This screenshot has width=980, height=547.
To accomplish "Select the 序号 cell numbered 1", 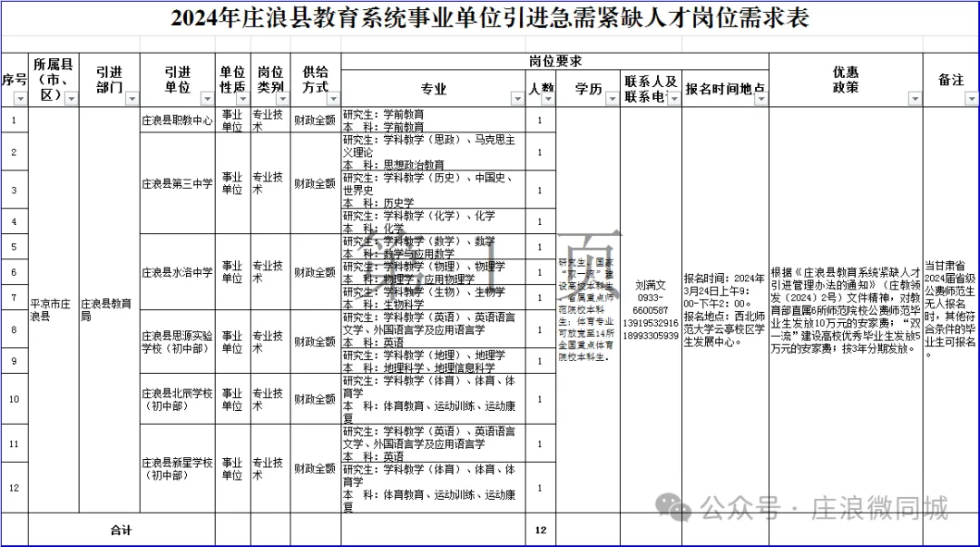I will pyautogui.click(x=15, y=120).
